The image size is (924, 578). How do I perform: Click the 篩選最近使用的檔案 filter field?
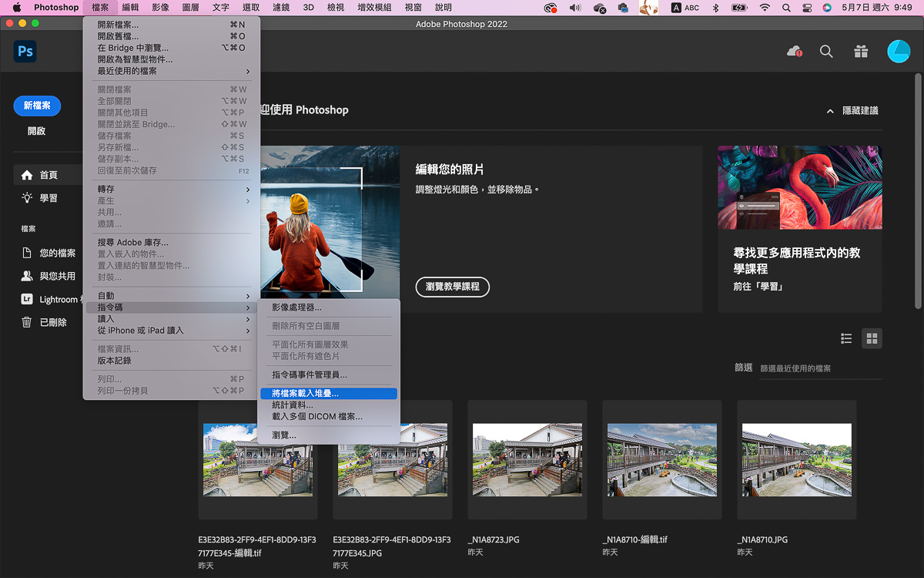(821, 368)
